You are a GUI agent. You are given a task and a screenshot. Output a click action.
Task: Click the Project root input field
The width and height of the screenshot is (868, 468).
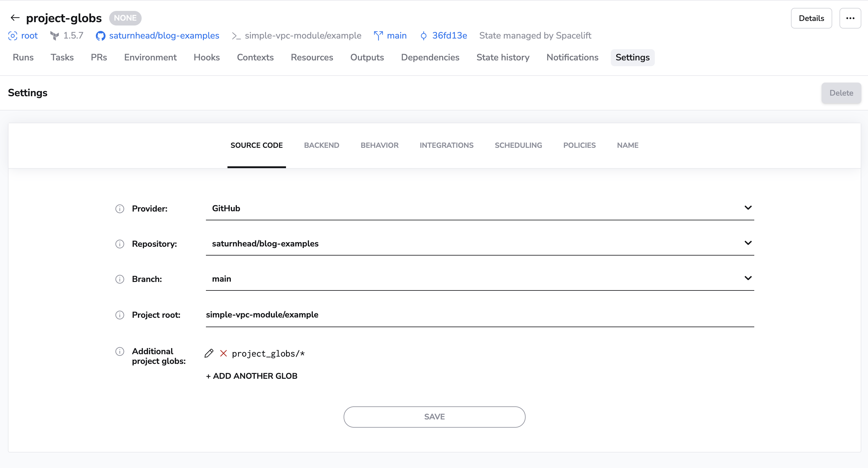tap(479, 315)
